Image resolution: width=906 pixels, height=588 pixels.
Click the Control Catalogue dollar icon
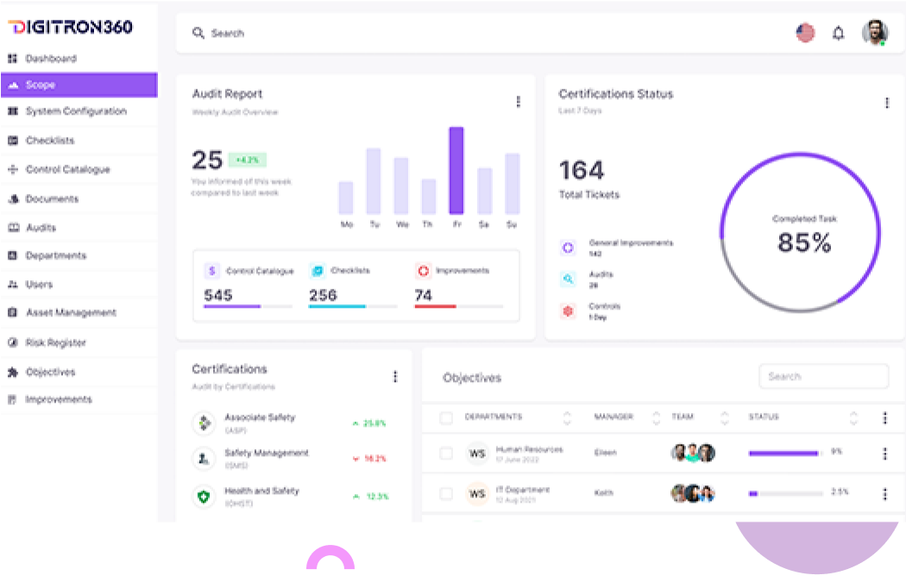211,271
